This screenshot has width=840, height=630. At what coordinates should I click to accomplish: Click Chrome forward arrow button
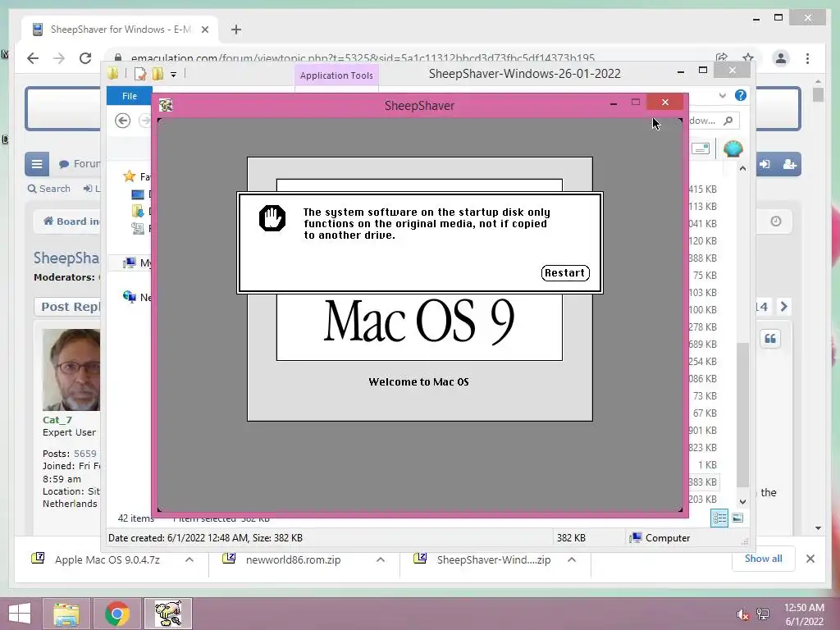(x=59, y=58)
